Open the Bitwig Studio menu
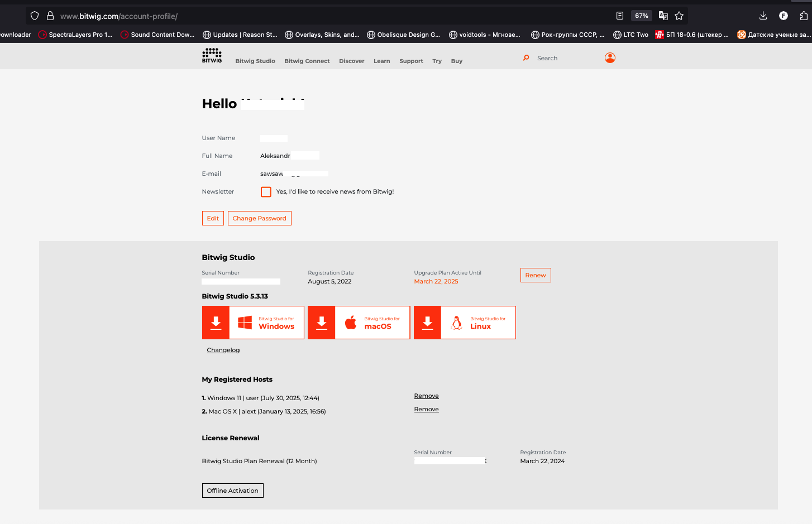812x524 pixels. click(x=255, y=61)
